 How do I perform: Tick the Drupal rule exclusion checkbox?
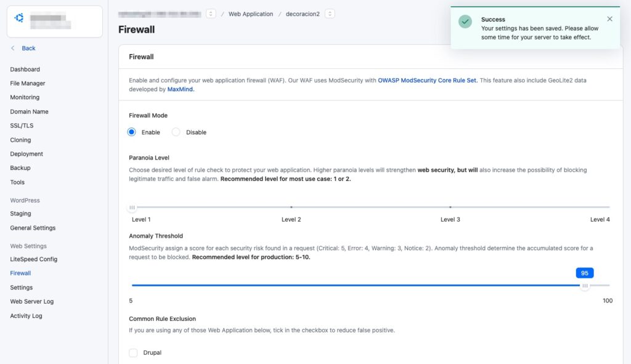coord(133,353)
